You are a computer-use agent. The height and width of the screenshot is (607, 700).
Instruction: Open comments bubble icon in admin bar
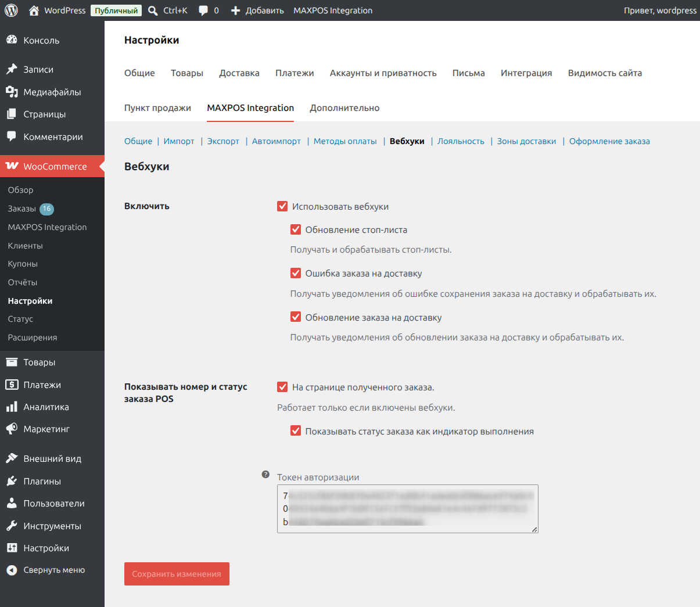click(203, 10)
